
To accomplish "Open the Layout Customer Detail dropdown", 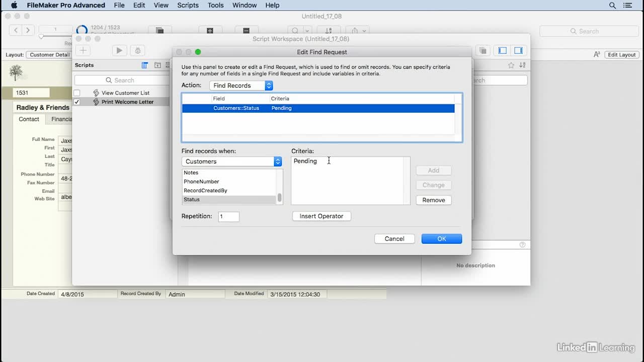I will point(49,55).
